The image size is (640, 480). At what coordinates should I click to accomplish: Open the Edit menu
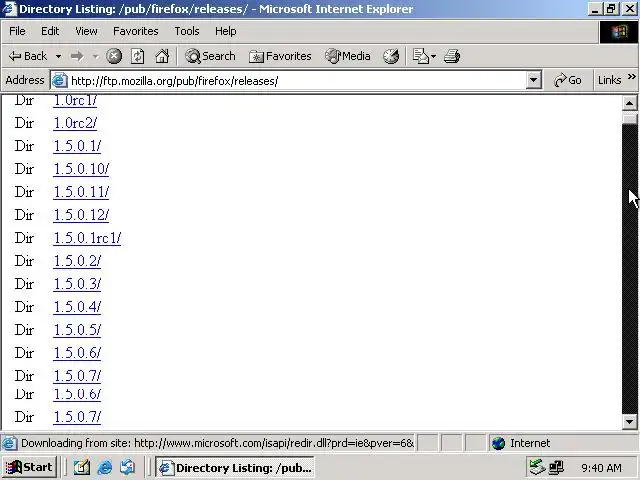[x=50, y=31]
